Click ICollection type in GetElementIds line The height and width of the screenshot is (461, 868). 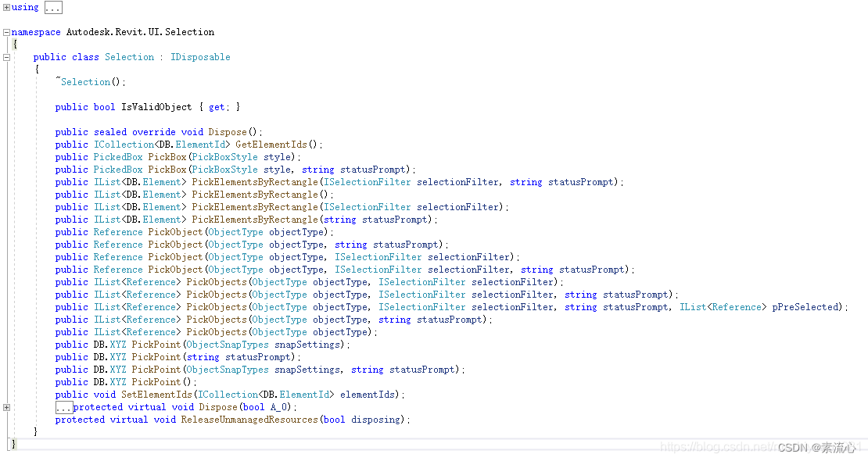pos(124,145)
